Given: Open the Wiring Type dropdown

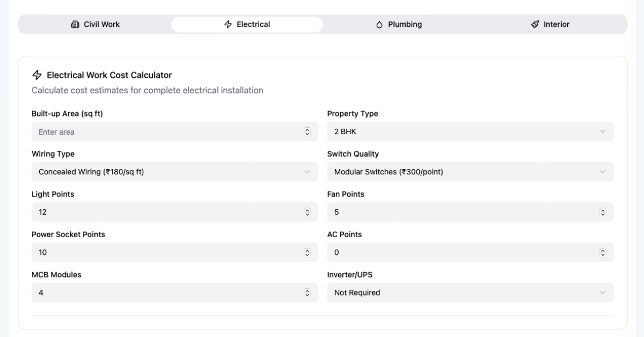Looking at the screenshot, I should click(174, 172).
